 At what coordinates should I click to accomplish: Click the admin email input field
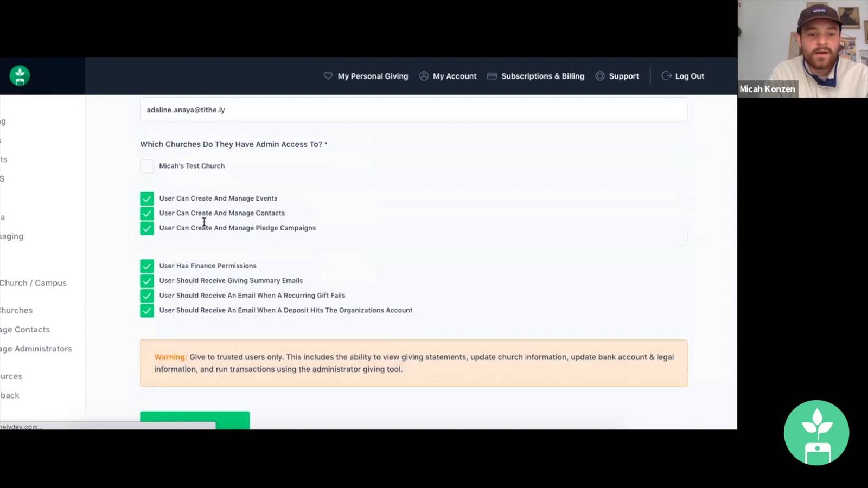(413, 110)
